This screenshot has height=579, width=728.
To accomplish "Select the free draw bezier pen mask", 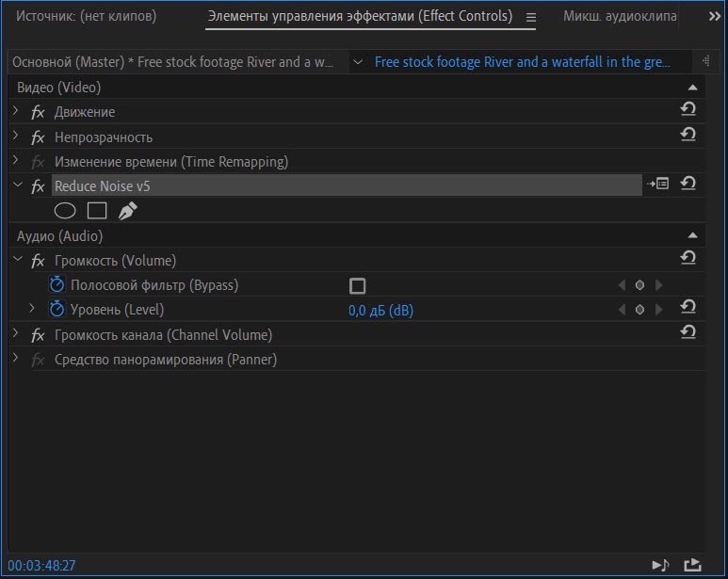I will [127, 211].
